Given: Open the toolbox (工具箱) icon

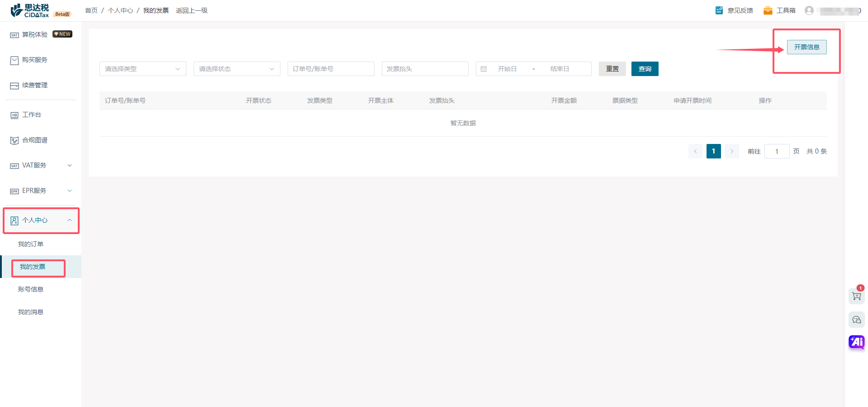Looking at the screenshot, I should click(x=768, y=10).
